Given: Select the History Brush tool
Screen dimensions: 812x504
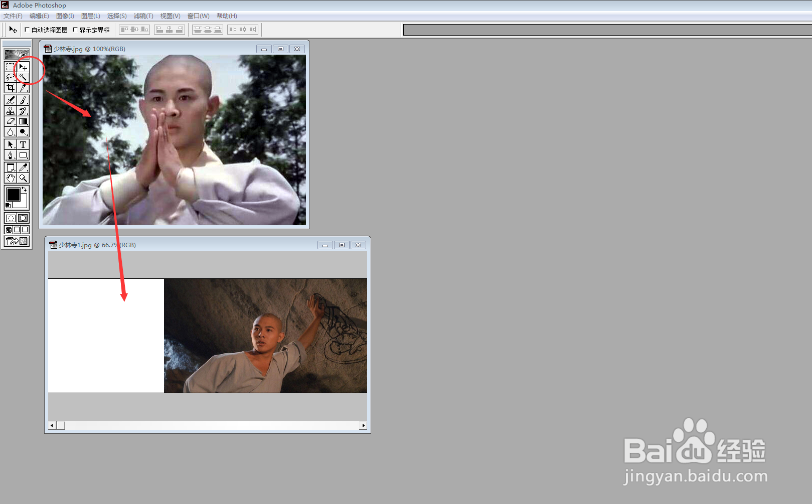Looking at the screenshot, I should pyautogui.click(x=23, y=111).
